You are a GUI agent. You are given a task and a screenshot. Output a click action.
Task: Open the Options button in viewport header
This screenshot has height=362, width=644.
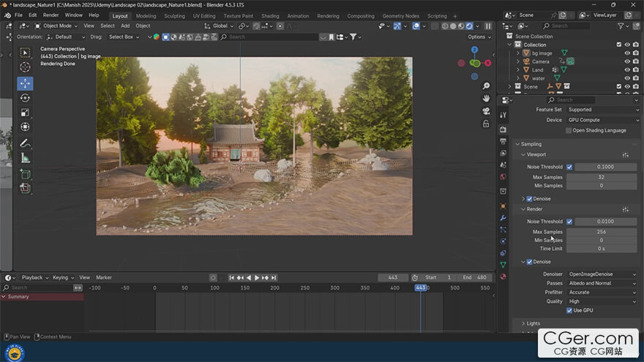coord(477,37)
